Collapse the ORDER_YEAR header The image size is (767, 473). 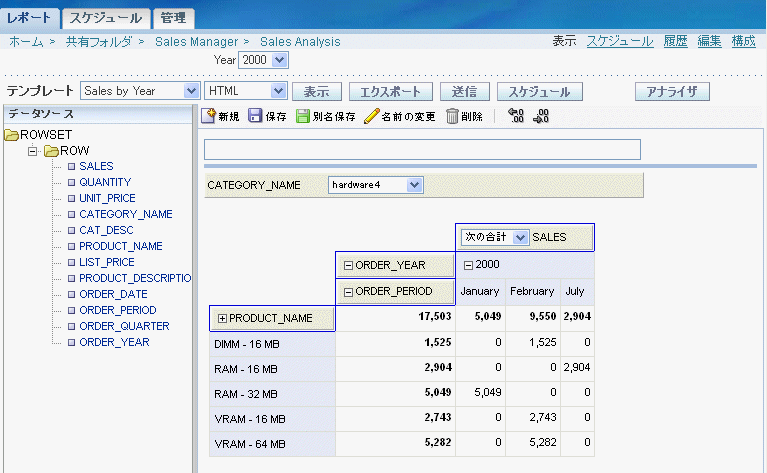pyautogui.click(x=348, y=266)
